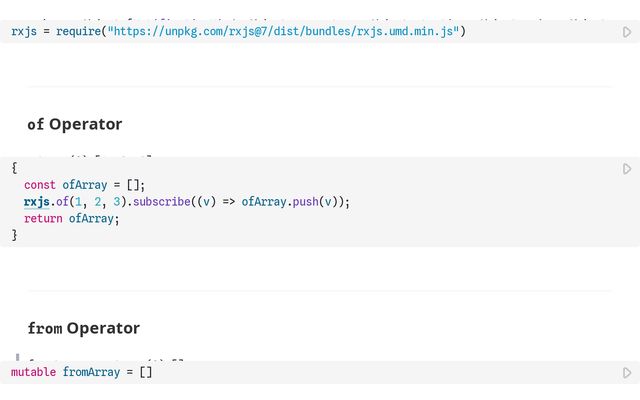Click the collapsed output above ofArray cell
The image size is (640, 400).
(x=90, y=156)
